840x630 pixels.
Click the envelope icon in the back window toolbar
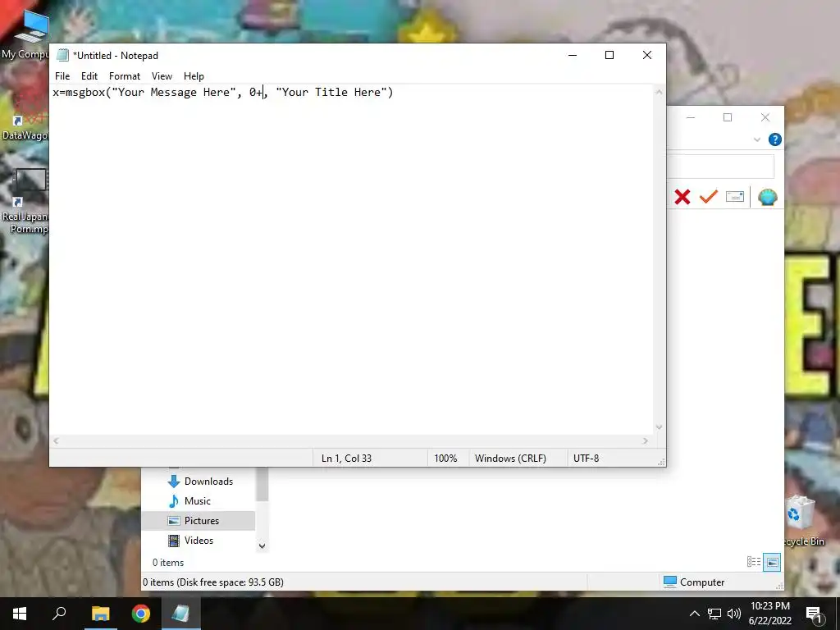pyautogui.click(x=734, y=197)
